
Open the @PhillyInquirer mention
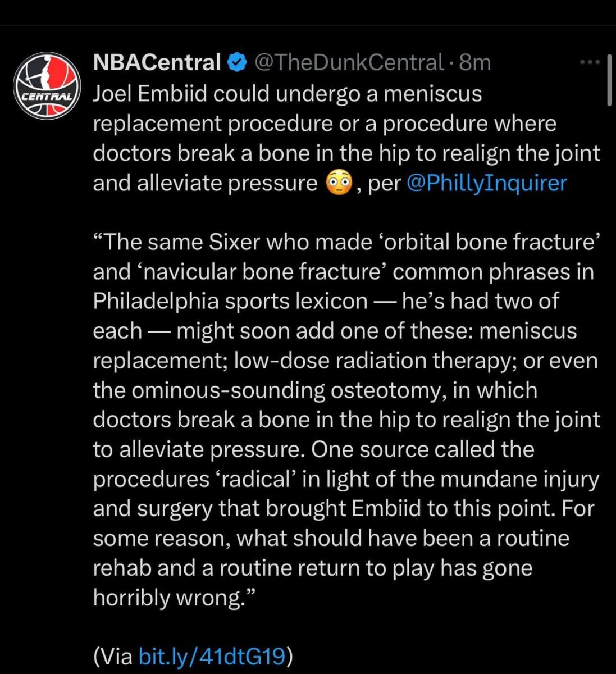(486, 183)
